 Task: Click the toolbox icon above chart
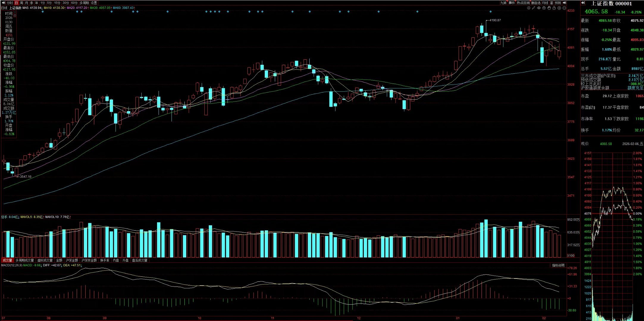point(544,8)
